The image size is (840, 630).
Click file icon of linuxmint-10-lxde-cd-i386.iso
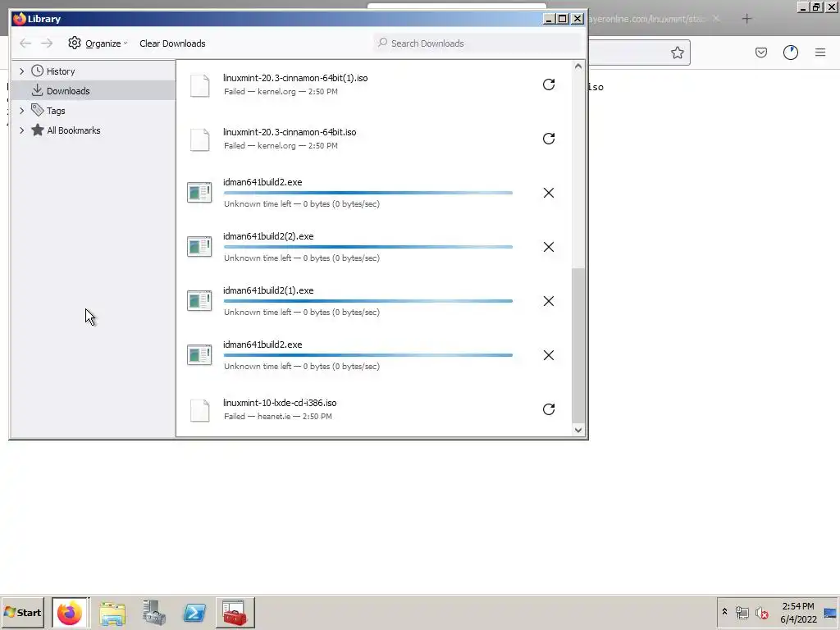(200, 410)
